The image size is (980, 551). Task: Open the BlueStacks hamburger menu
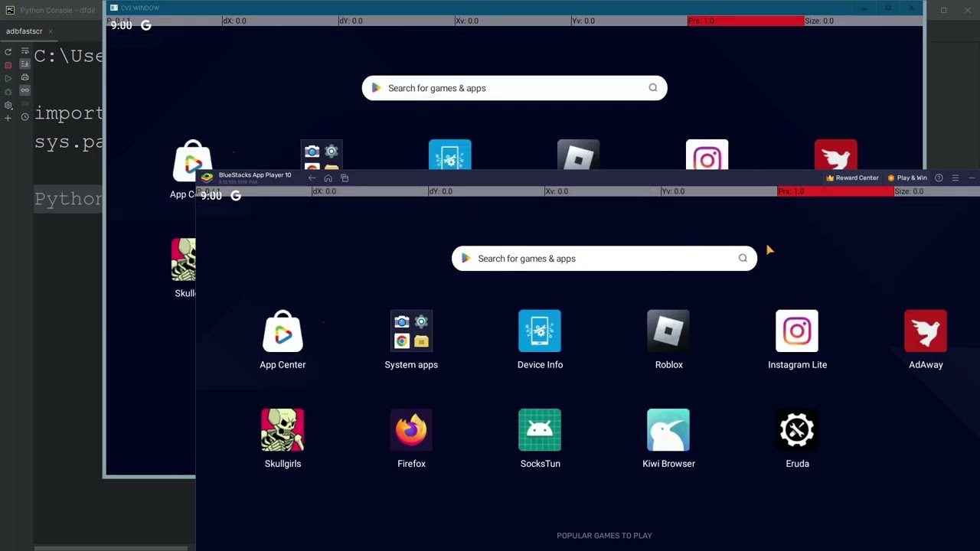955,178
